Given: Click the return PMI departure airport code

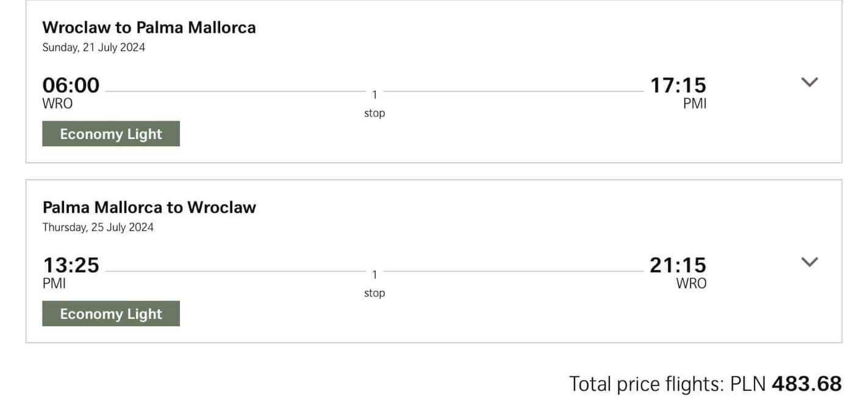Looking at the screenshot, I should 54,284.
